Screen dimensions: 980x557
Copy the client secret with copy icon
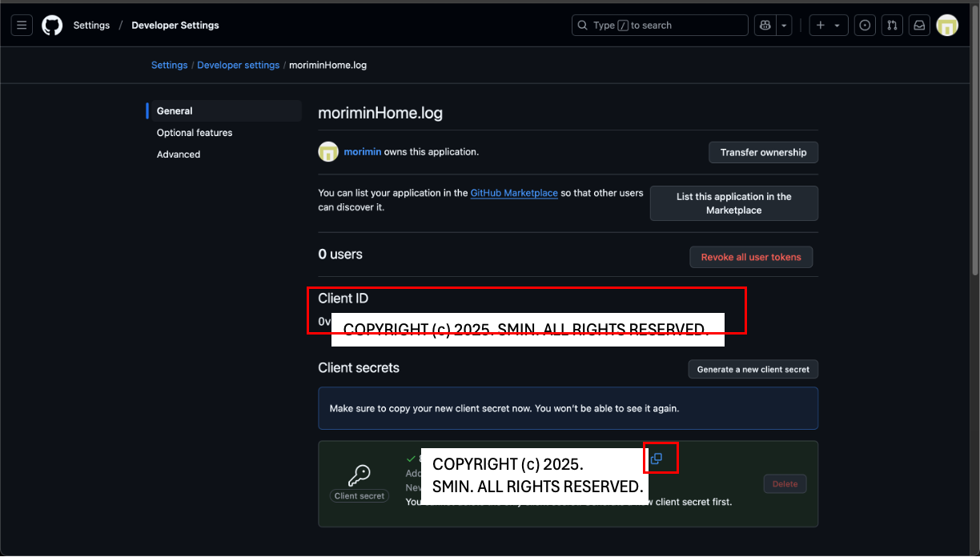[x=657, y=459]
